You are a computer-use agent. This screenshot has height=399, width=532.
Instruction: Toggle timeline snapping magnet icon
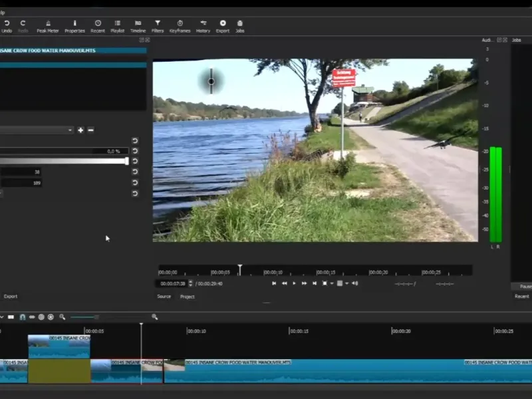pos(22,317)
